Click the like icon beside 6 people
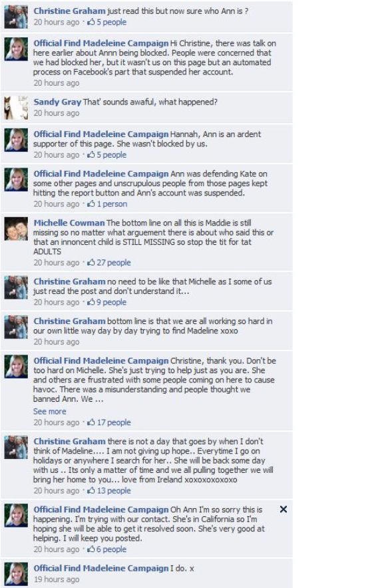Viewport: 366px width, 588px height. [91, 549]
